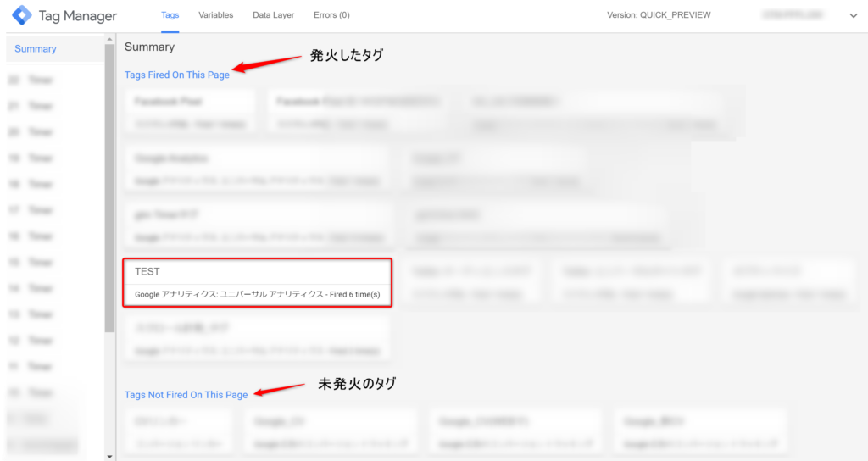Click the sidebar scrollbar up arrow
868x461 pixels.
coord(109,39)
